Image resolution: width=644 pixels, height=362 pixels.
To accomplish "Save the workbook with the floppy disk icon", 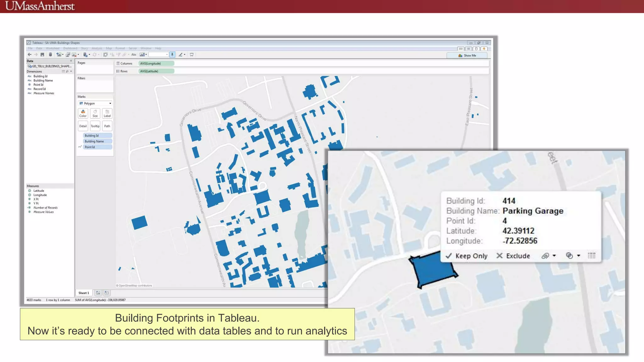I will point(42,54).
